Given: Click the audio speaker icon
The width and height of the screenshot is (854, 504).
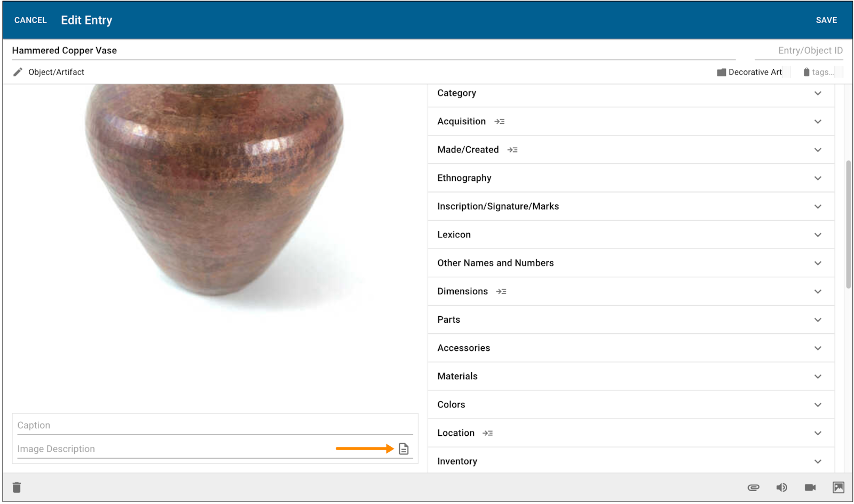Looking at the screenshot, I should (x=781, y=487).
